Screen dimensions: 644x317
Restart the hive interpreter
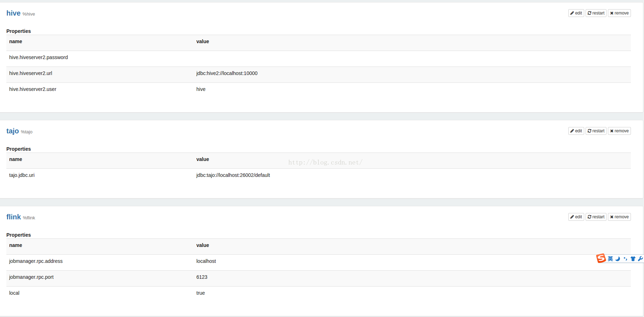596,13
